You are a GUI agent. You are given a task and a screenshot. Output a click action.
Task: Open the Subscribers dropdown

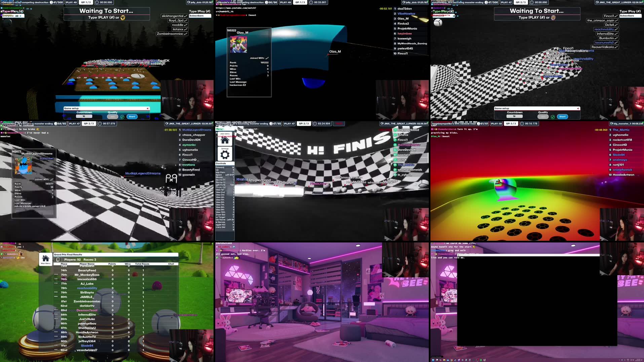(x=199, y=15)
